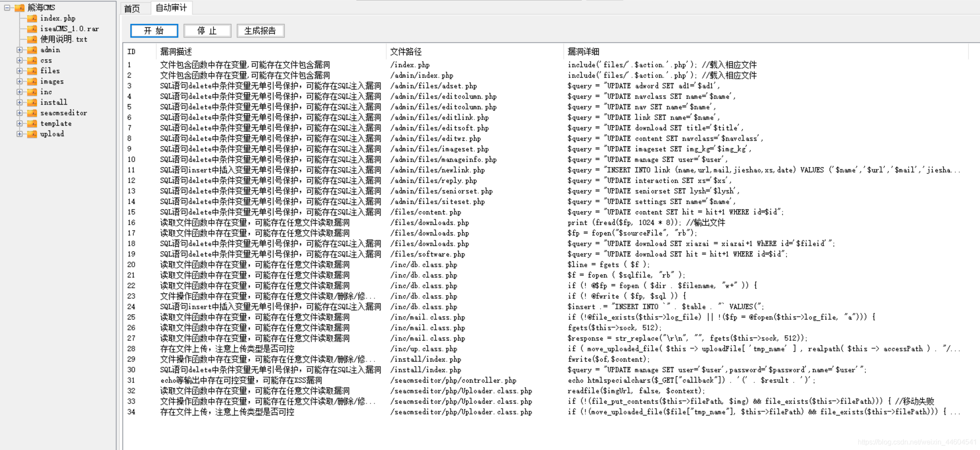Select the admin folder icon
Screen dimensions: 980x450
[x=32, y=50]
